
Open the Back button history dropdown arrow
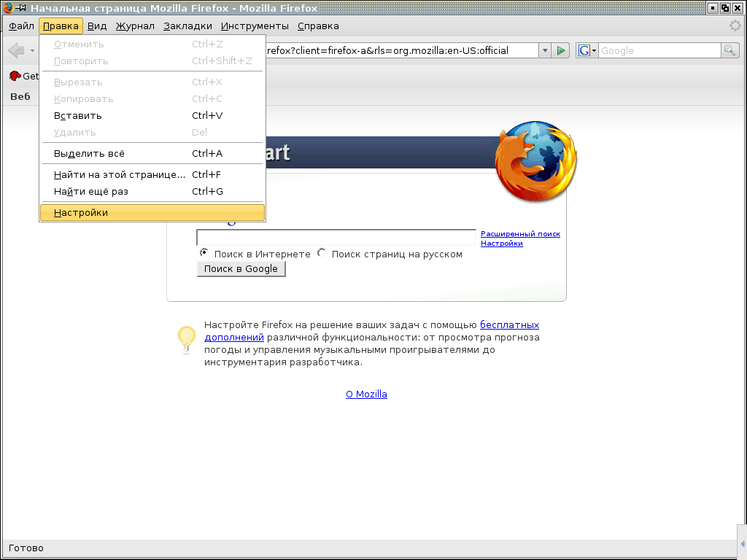(x=32, y=50)
